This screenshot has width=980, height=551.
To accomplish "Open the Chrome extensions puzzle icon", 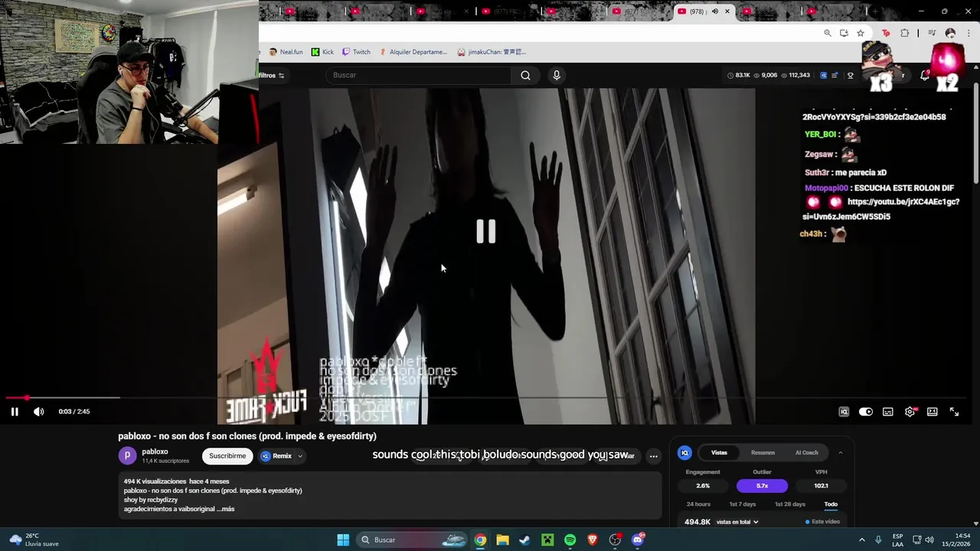I will click(x=905, y=33).
